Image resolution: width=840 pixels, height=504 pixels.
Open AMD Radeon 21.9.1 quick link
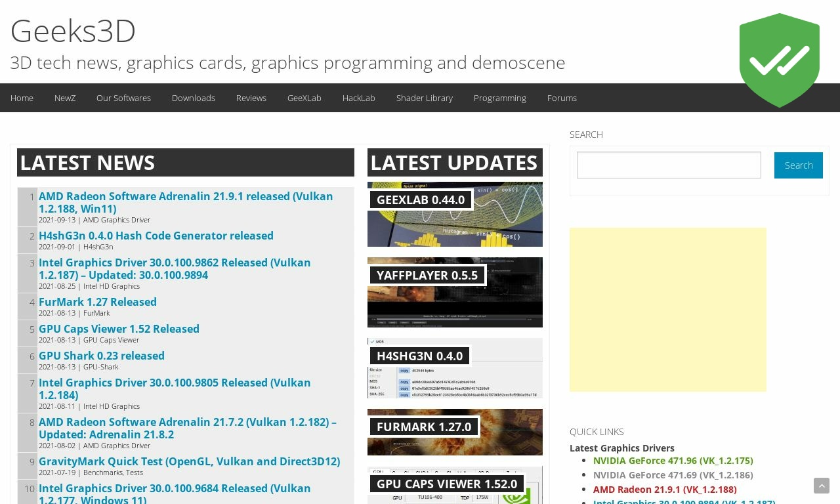point(665,490)
